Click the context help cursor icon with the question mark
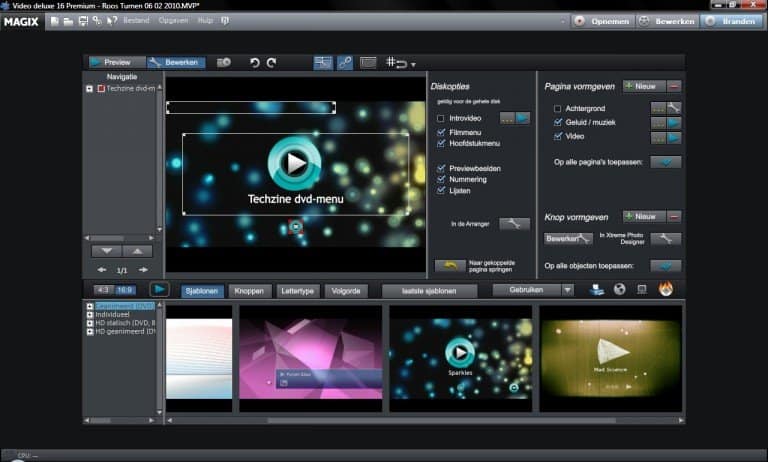 [x=112, y=21]
